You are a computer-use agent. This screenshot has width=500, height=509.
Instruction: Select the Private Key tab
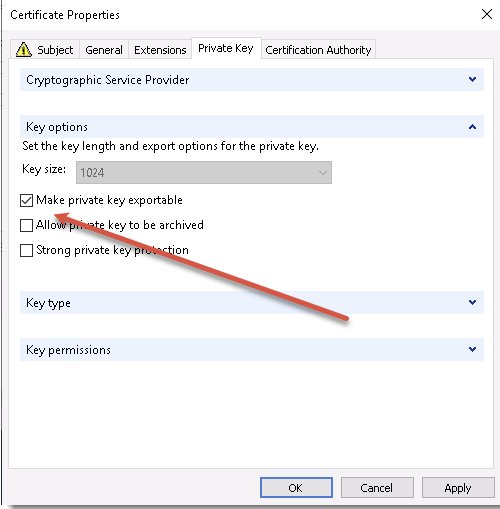(x=226, y=48)
